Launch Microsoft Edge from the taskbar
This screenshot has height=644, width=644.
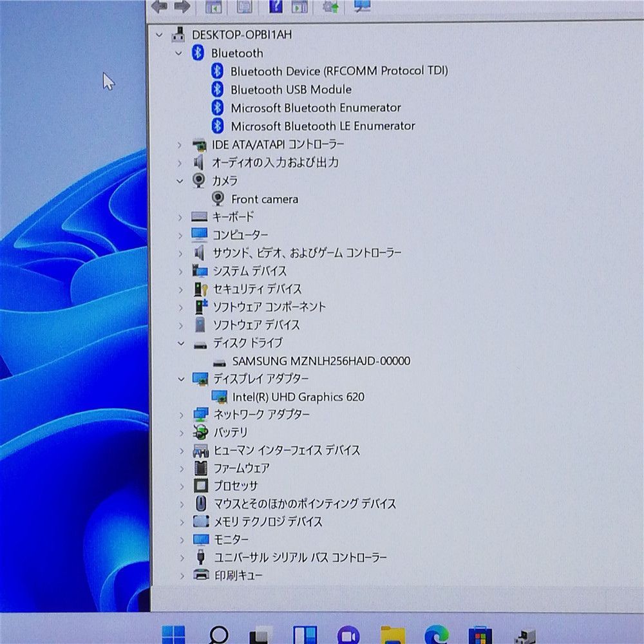click(x=436, y=635)
